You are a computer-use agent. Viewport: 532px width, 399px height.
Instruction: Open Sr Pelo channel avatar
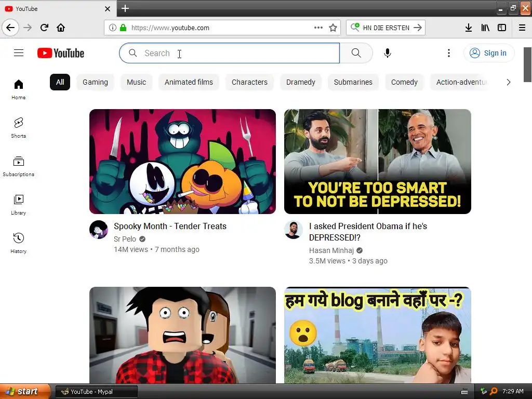[99, 229]
